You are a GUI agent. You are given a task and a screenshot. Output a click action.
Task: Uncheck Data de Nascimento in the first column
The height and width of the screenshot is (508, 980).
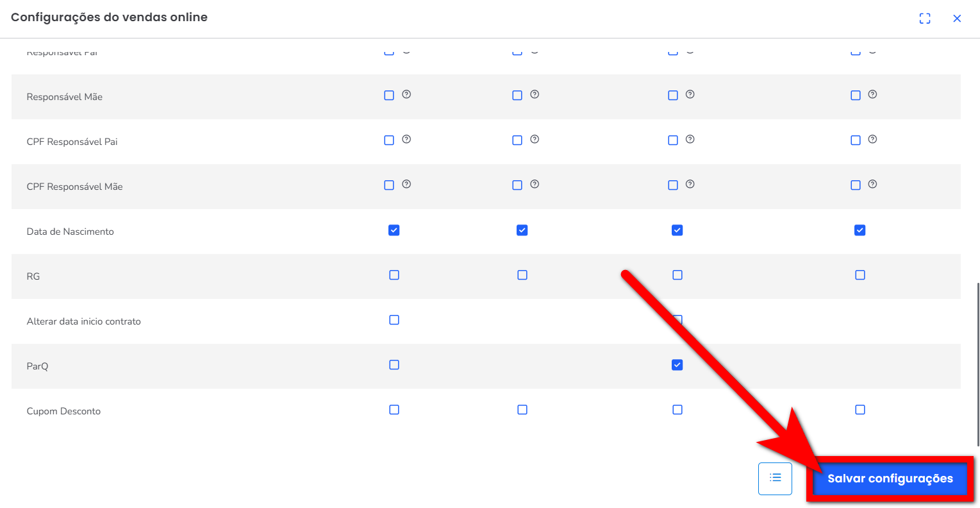click(x=394, y=230)
